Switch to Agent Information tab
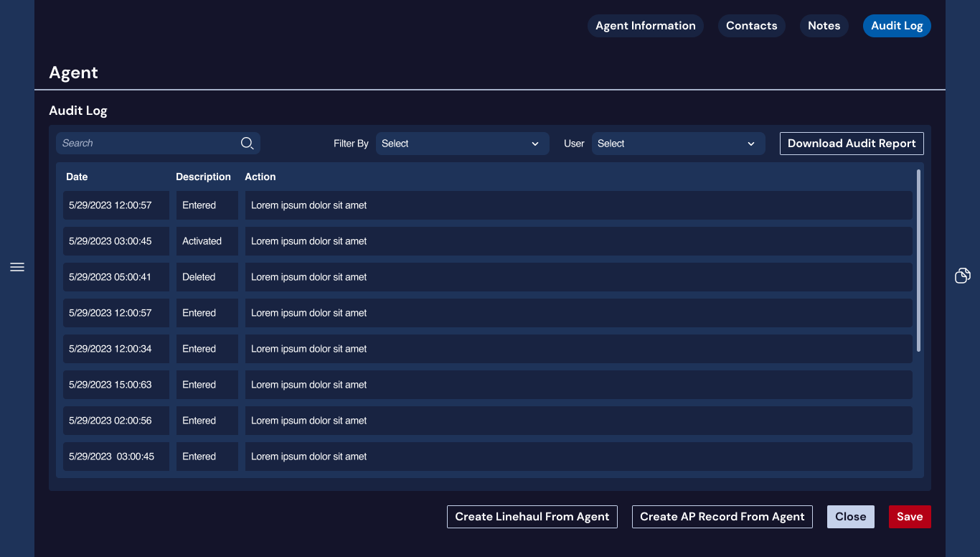 coord(646,26)
